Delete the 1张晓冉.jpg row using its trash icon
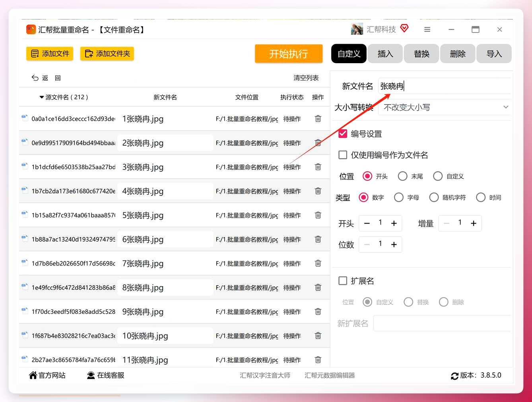This screenshot has height=402, width=532. point(318,119)
